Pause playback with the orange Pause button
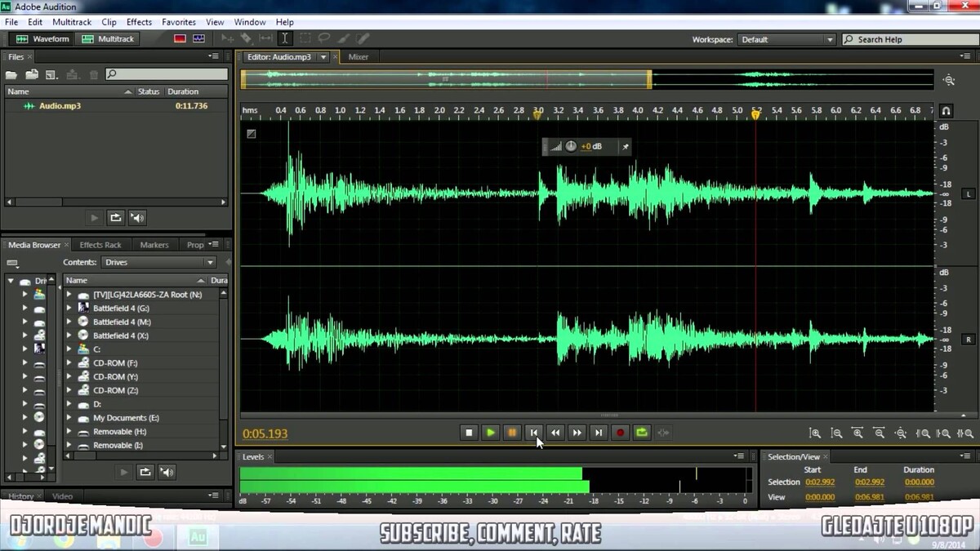Screen dimensions: 980x551 tap(512, 433)
